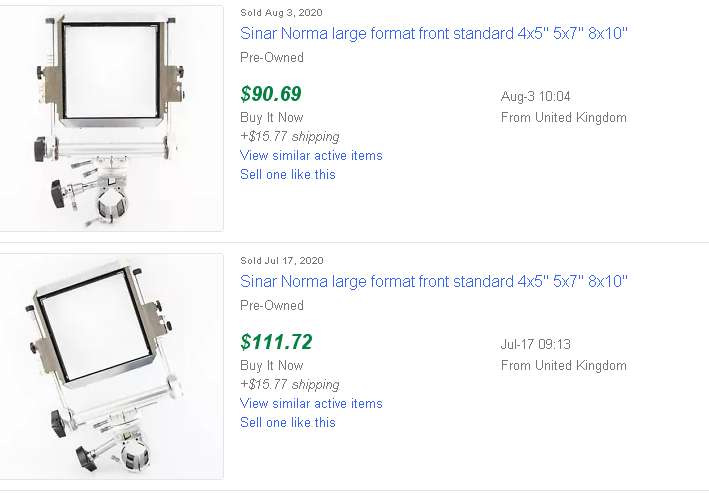View similar active items for $90.69 listing

(x=311, y=155)
